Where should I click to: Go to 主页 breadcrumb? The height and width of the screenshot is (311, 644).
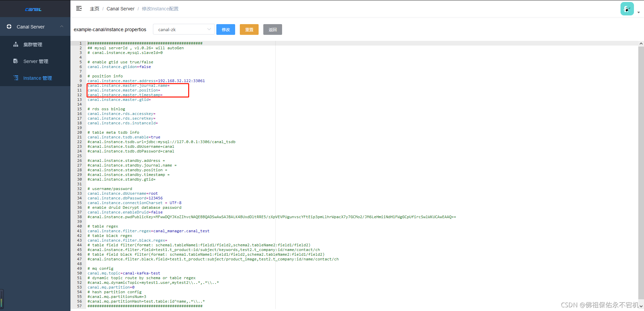(x=95, y=9)
